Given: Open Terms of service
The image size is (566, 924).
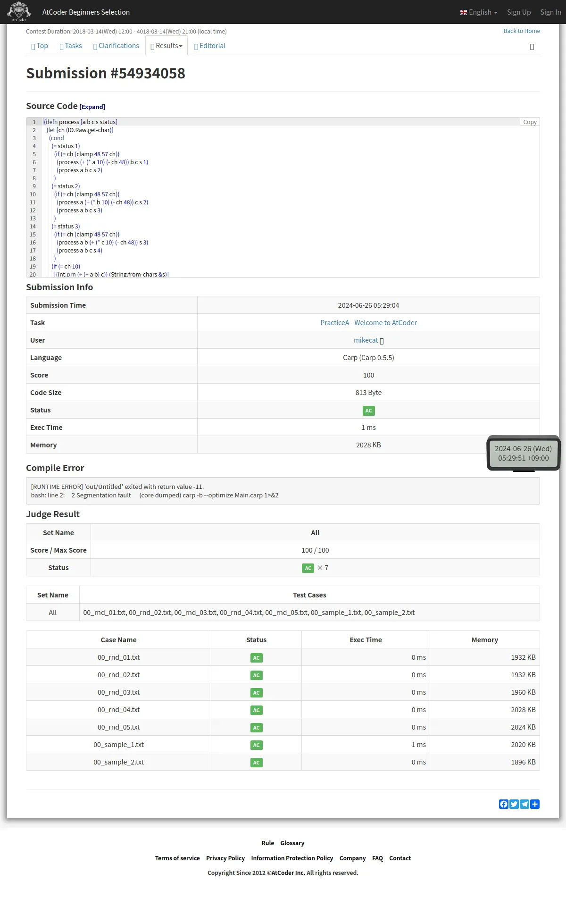Looking at the screenshot, I should [177, 858].
